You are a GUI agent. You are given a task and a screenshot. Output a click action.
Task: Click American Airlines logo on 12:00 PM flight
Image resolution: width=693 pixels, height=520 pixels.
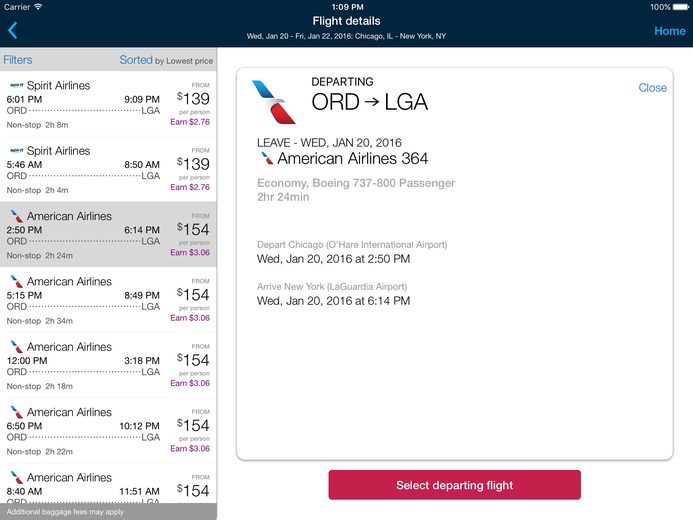pos(16,347)
